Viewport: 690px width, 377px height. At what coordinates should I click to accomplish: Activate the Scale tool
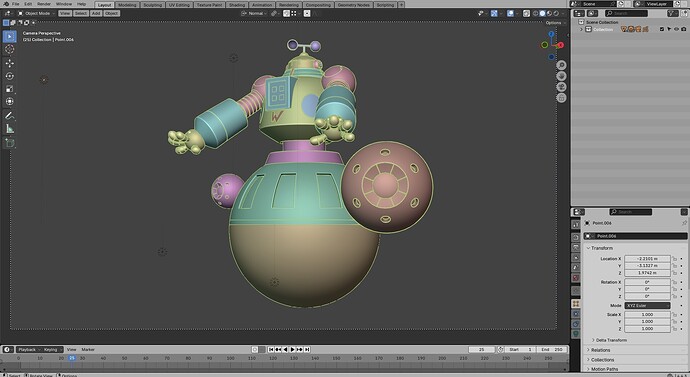[x=9, y=89]
